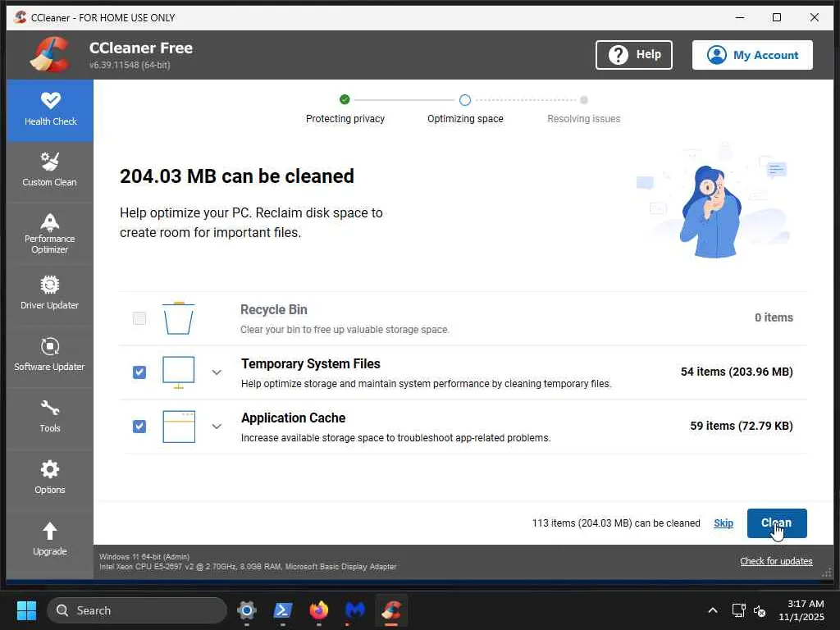This screenshot has height=630, width=840.
Task: Show hidden system tray icons
Action: coord(713,610)
